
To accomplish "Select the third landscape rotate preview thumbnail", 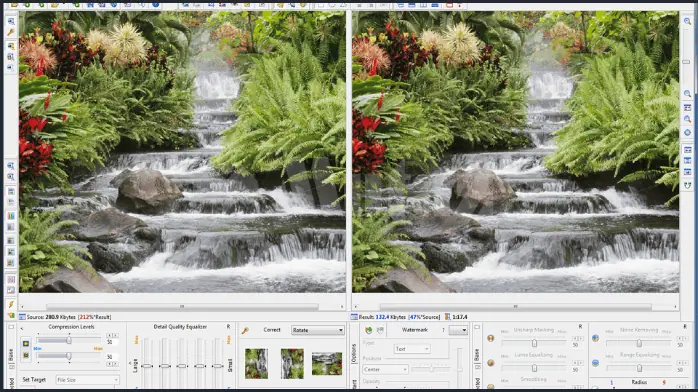I will [x=327, y=364].
